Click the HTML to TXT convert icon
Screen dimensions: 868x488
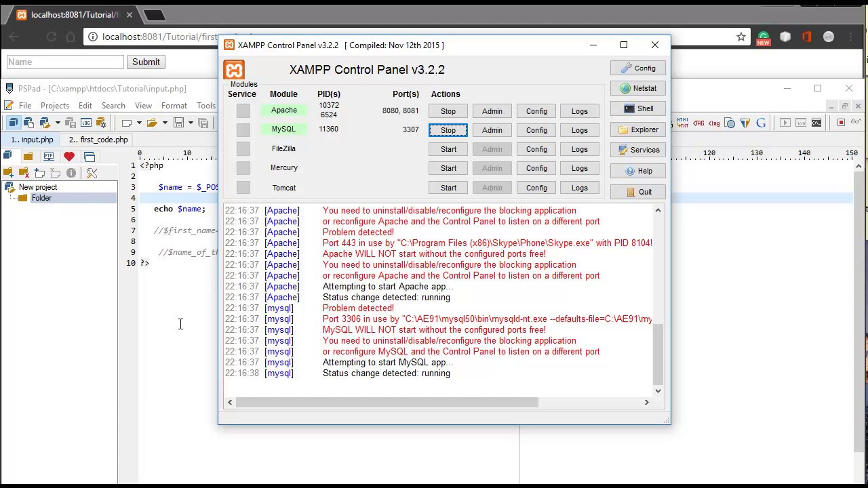click(683, 123)
